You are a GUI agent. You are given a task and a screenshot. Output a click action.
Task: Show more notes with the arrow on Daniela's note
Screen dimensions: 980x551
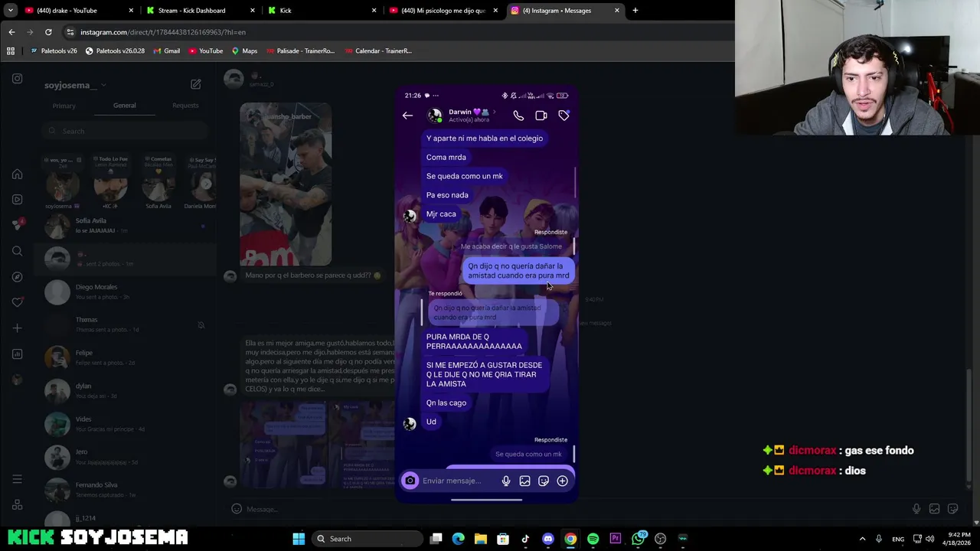(206, 184)
